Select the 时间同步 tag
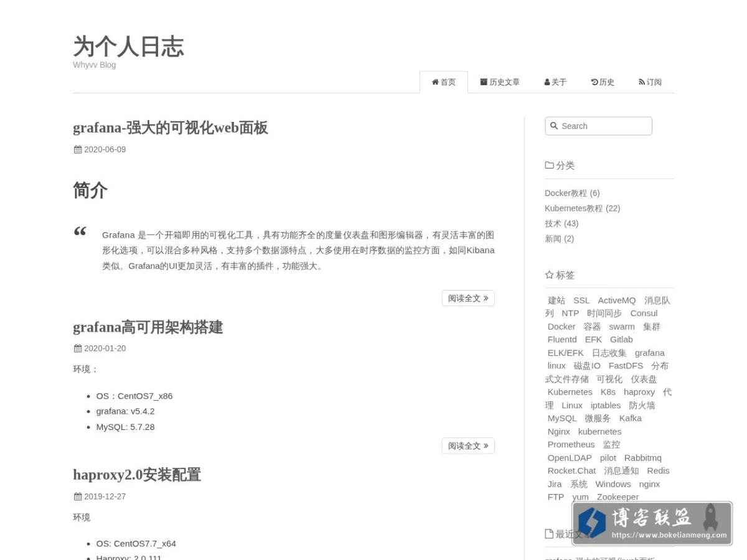747x560 pixels. pos(604,313)
